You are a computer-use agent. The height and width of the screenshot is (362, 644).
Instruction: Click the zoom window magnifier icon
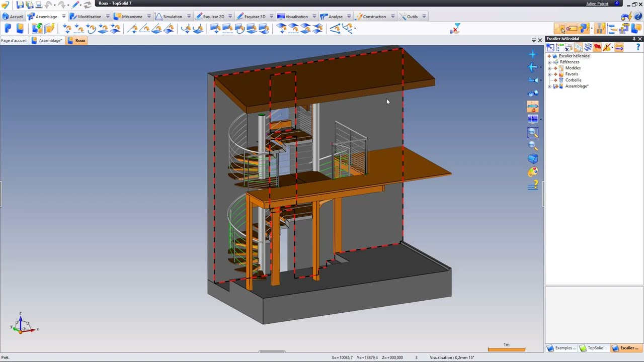533,133
